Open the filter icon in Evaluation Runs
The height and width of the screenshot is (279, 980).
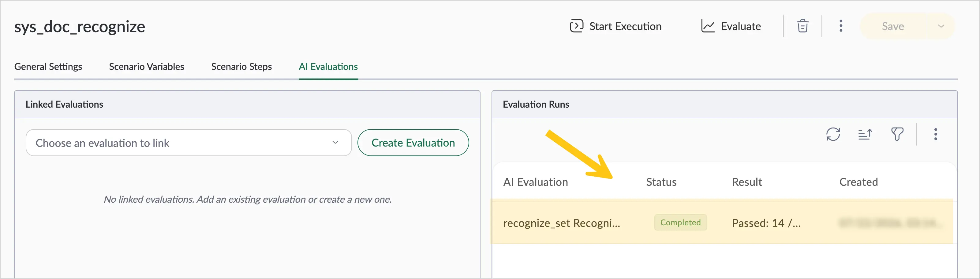pyautogui.click(x=897, y=134)
